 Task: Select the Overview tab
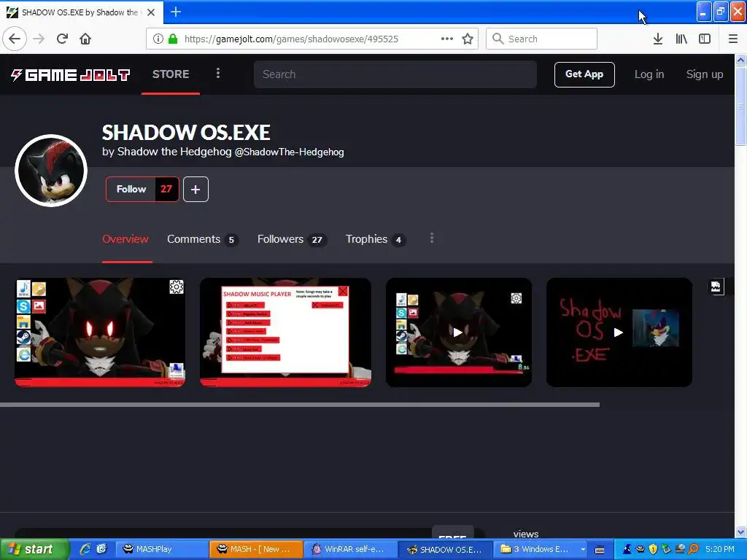pyautogui.click(x=125, y=239)
